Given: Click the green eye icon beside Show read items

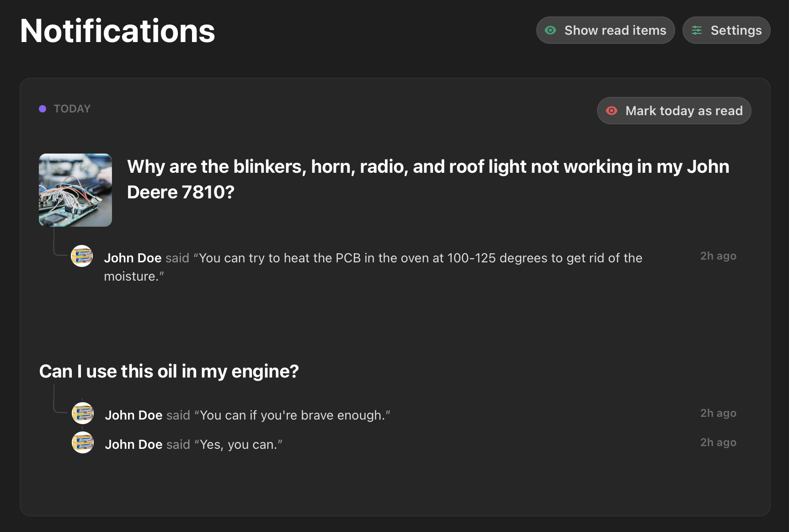Looking at the screenshot, I should click(x=550, y=30).
